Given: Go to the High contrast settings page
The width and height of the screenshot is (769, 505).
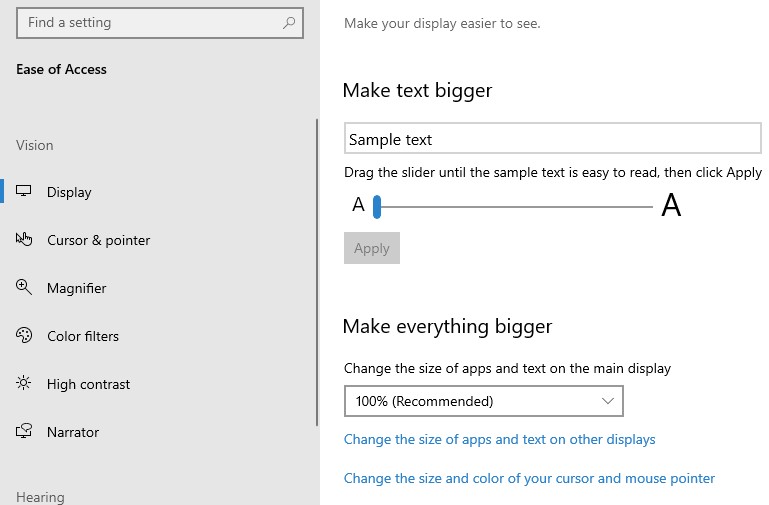Looking at the screenshot, I should [88, 384].
